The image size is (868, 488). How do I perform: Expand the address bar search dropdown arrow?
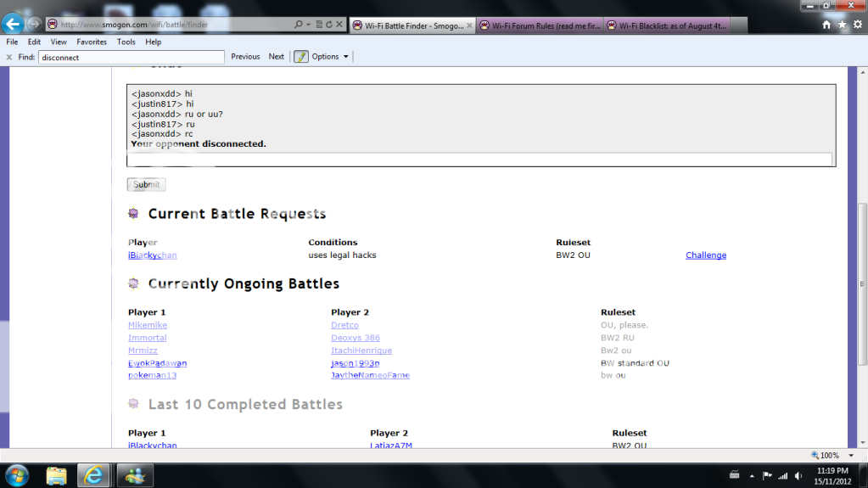[308, 25]
